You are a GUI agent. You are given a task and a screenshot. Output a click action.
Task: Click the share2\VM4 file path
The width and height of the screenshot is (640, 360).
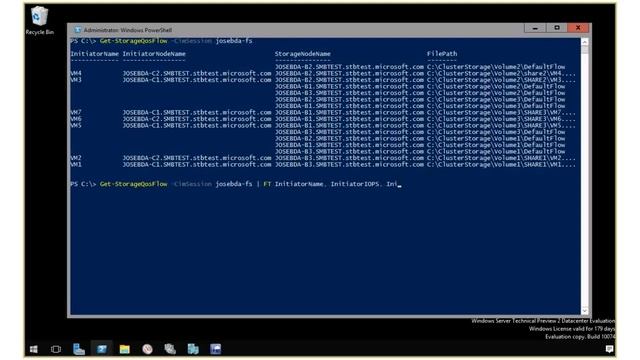coord(501,73)
